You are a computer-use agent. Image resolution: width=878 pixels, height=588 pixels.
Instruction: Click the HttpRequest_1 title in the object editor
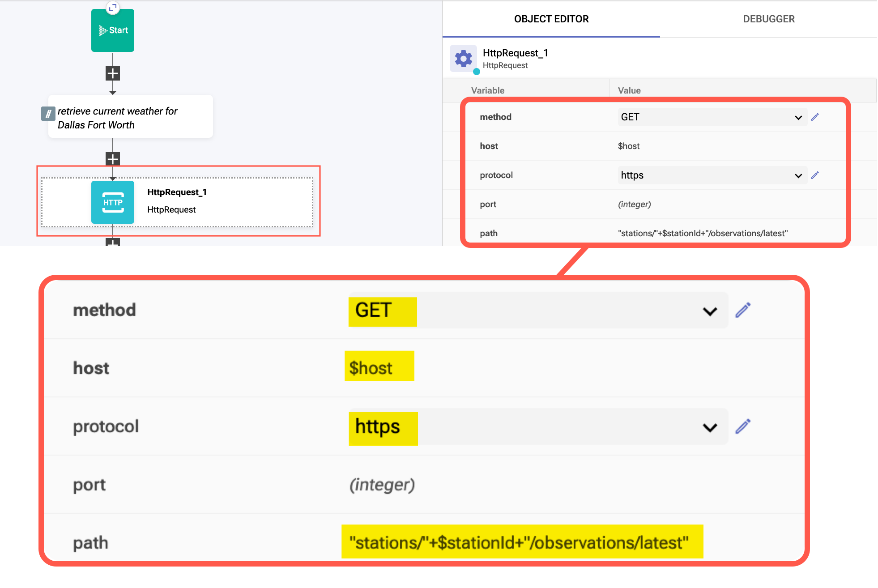point(516,53)
